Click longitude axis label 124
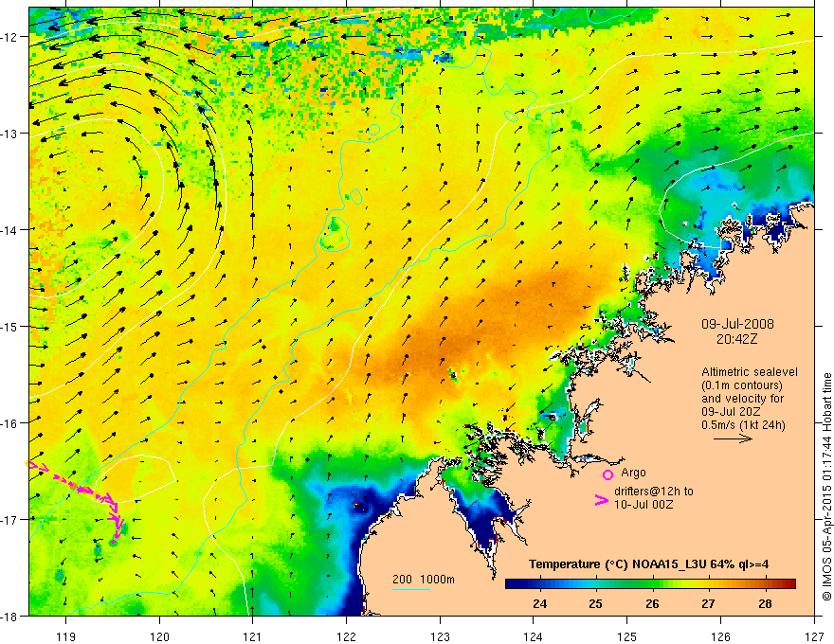This screenshot has width=834, height=644. tap(534, 636)
